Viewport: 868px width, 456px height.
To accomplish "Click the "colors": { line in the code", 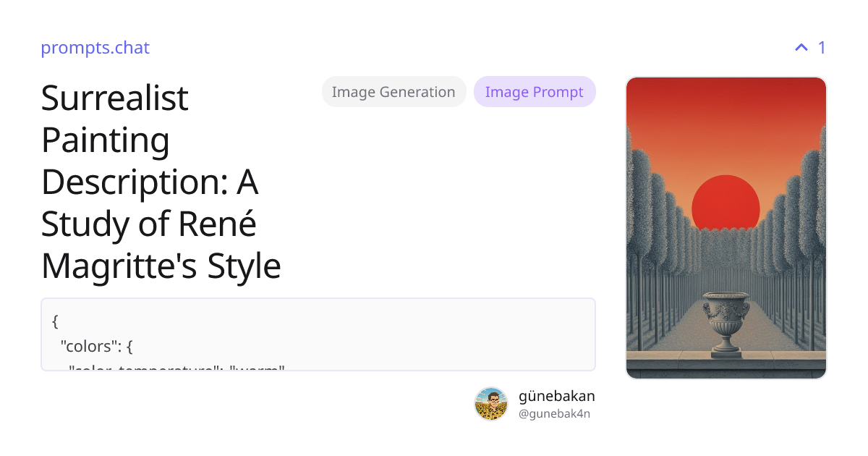I will pos(96,345).
